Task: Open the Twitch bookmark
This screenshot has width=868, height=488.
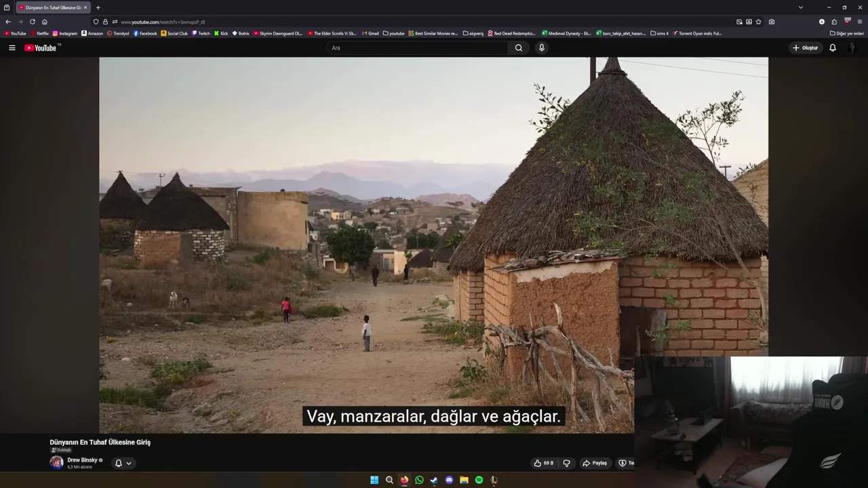Action: [x=201, y=33]
